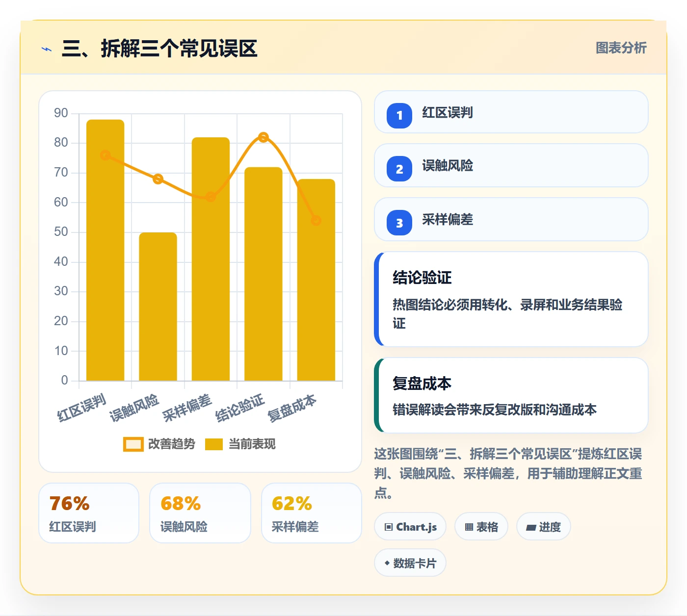Click the 图表分析 label in the header
This screenshot has height=616, width=687.
click(621, 48)
